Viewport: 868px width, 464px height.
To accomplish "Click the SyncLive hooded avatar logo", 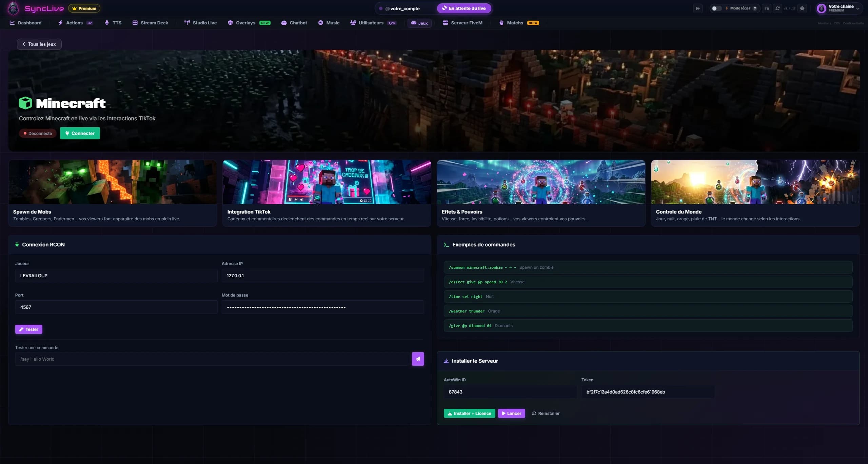I will (x=13, y=8).
